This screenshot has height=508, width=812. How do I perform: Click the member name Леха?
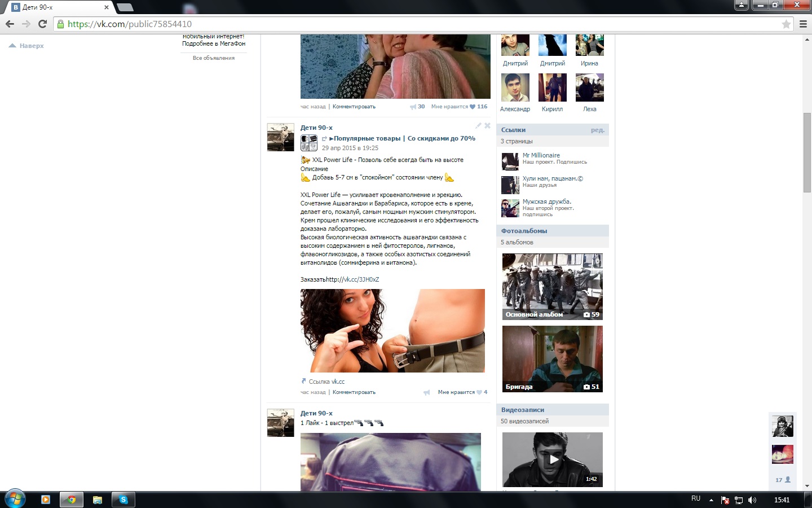pyautogui.click(x=590, y=109)
